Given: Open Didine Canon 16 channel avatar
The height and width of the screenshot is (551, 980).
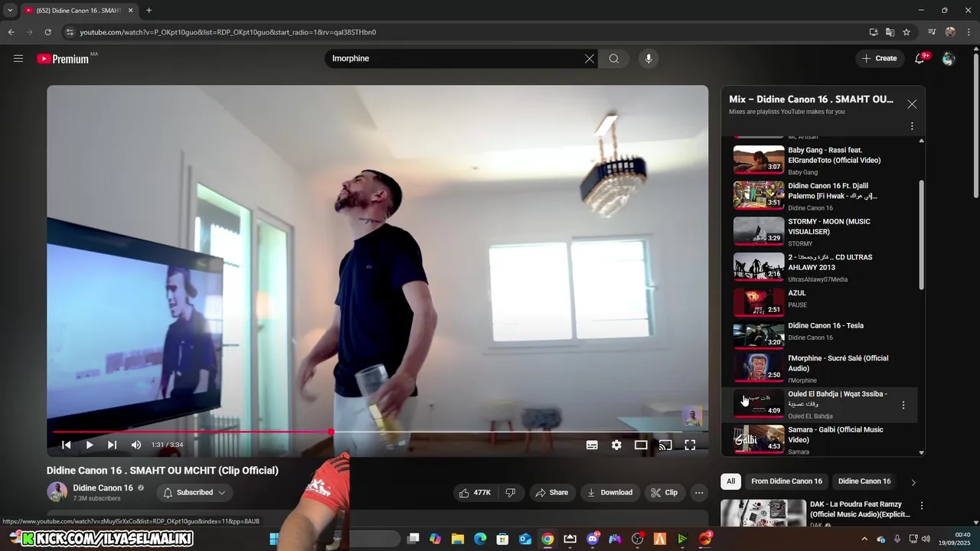Looking at the screenshot, I should [57, 492].
